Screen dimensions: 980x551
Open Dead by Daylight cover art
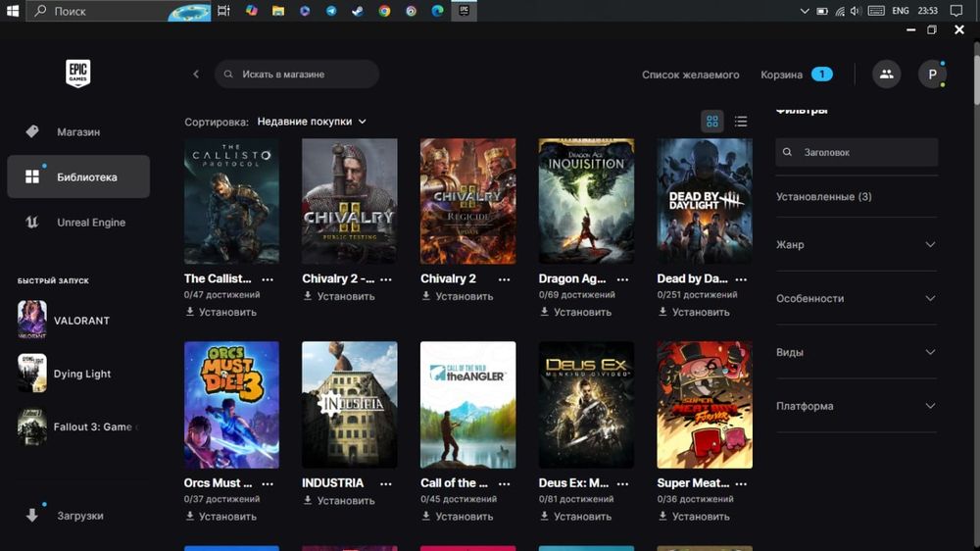tap(705, 201)
